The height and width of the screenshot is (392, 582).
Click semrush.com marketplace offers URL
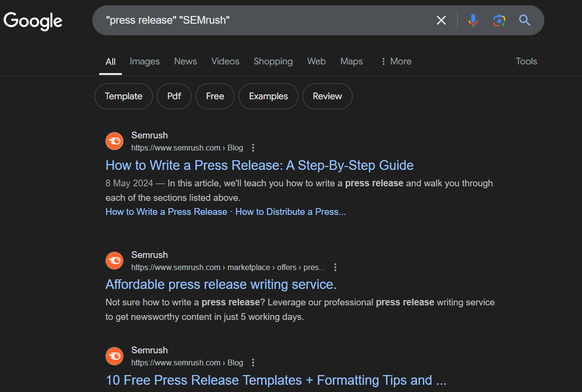pos(228,267)
